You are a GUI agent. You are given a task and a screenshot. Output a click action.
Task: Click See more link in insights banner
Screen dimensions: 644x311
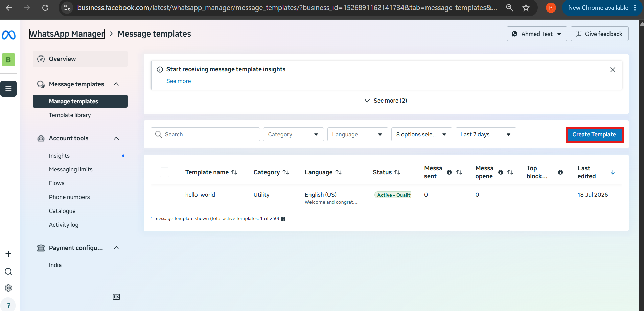[179, 81]
